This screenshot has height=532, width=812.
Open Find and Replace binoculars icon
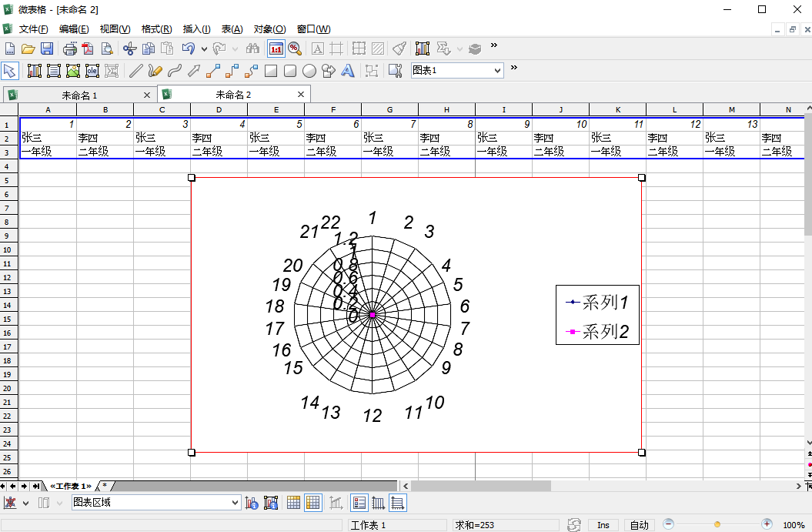click(252, 49)
